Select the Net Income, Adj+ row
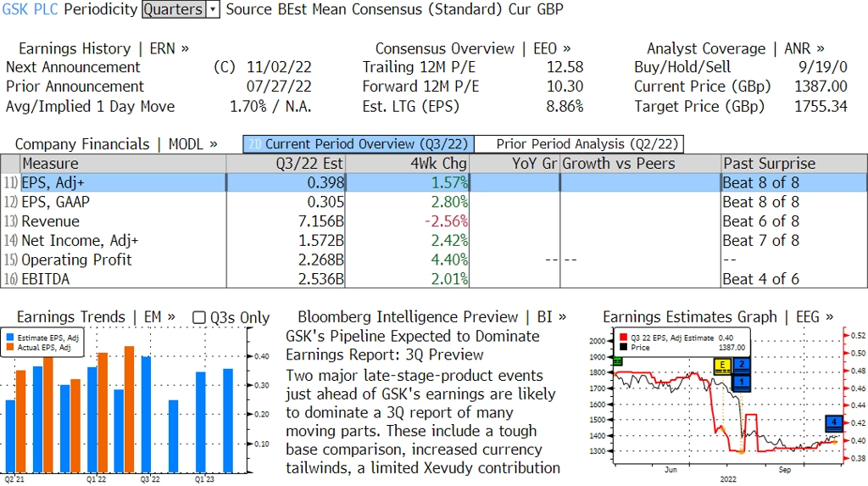The image size is (868, 486). [434, 241]
